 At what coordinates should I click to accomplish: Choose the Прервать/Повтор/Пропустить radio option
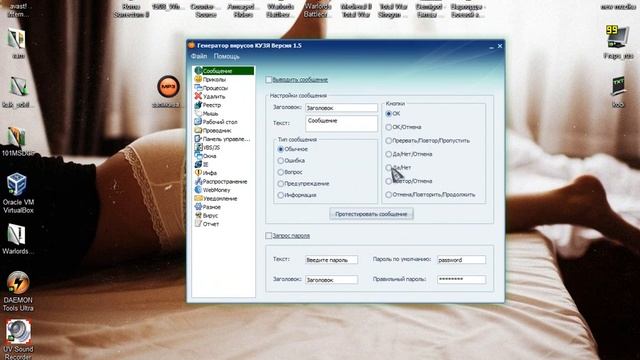coord(389,141)
